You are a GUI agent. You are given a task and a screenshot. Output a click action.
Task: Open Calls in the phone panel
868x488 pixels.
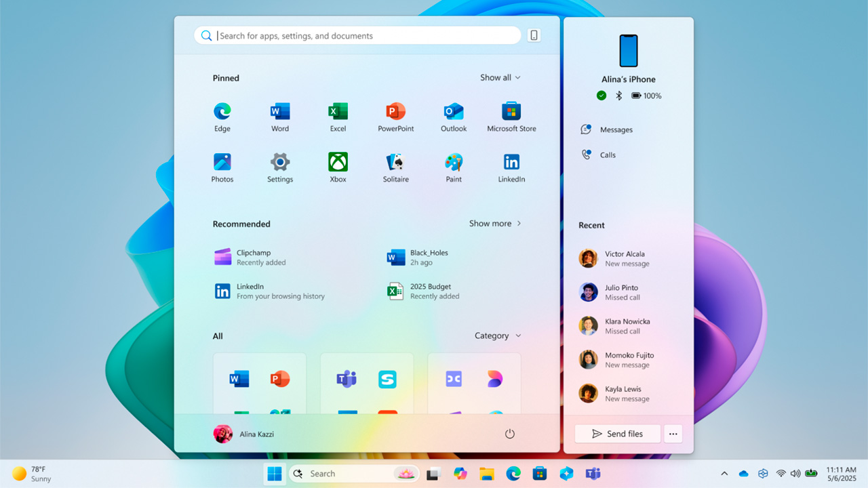coord(608,155)
